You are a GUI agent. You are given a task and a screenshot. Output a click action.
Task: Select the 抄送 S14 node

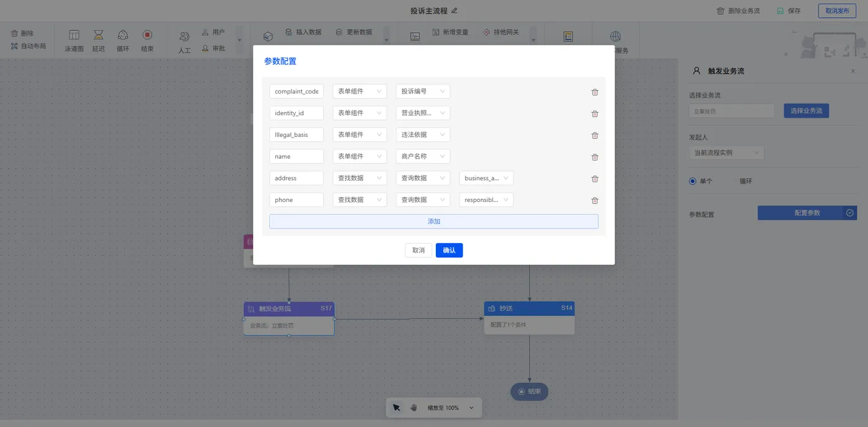click(529, 318)
